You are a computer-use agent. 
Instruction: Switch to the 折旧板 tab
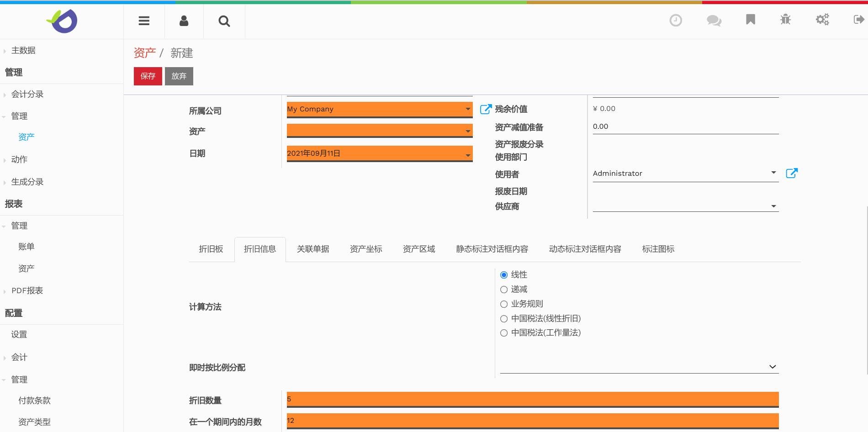[211, 249]
